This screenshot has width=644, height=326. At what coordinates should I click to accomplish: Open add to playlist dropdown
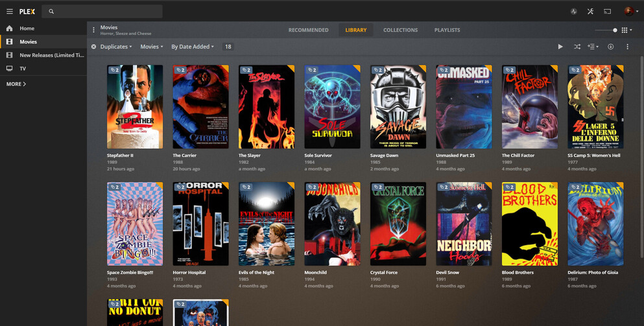(x=593, y=47)
